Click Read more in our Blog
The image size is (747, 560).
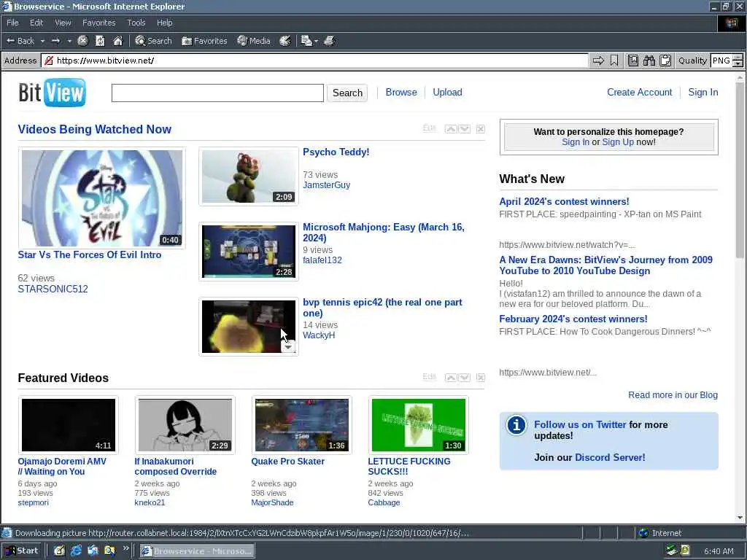(673, 395)
